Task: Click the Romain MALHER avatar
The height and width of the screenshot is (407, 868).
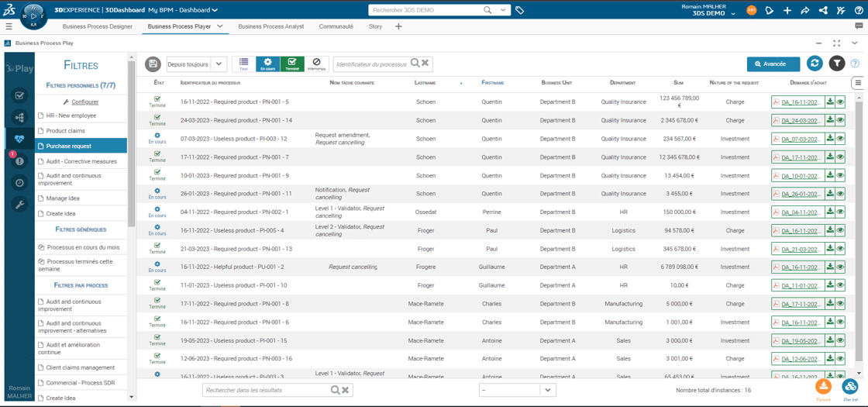Action: [x=751, y=10]
